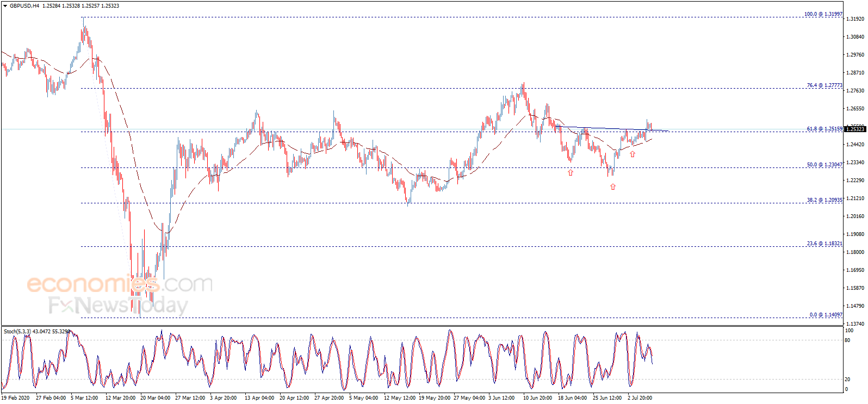This screenshot has width=868, height=404.
Task: Click the stochastic 80 level scale mark
Action: coord(847,340)
